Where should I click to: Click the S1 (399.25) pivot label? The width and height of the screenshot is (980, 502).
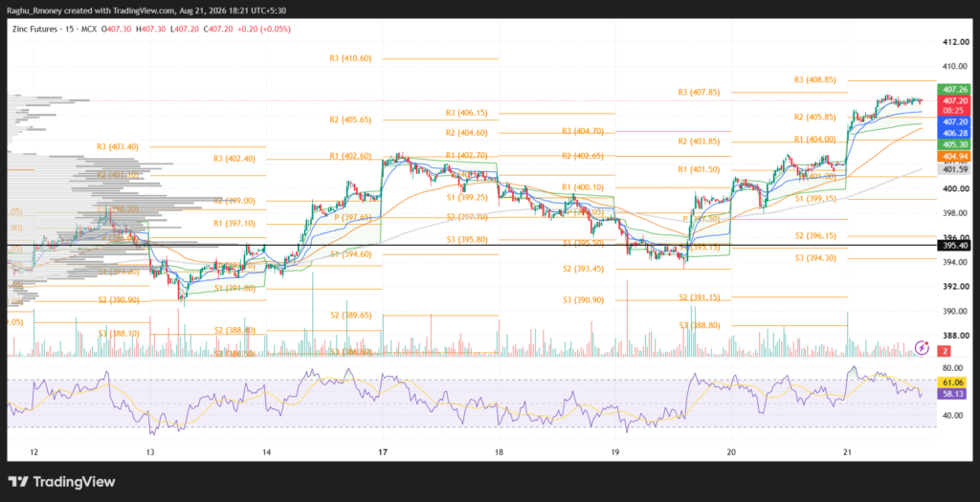coord(467,197)
